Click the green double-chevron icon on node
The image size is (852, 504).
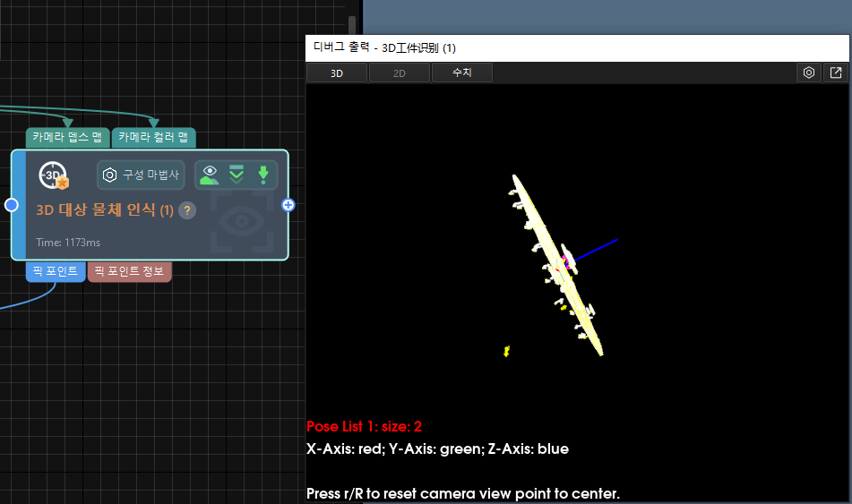coord(237,175)
